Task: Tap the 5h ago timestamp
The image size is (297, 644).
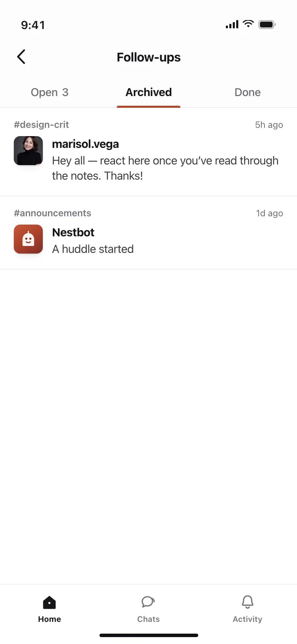Action: coord(269,125)
